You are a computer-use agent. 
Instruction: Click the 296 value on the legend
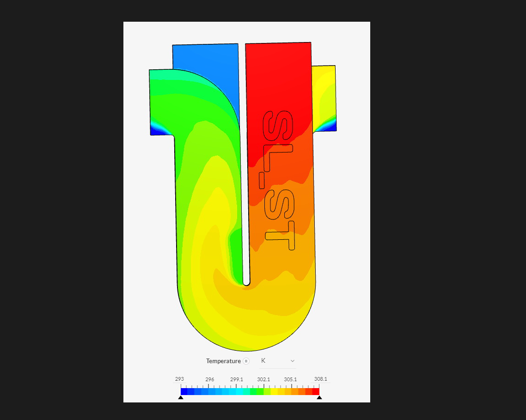point(210,379)
